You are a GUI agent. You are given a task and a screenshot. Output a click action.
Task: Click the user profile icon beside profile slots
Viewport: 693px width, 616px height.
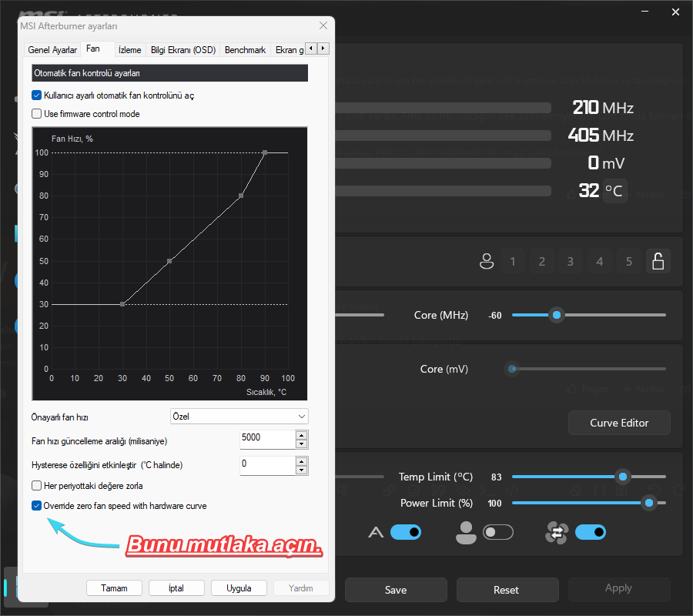487,261
